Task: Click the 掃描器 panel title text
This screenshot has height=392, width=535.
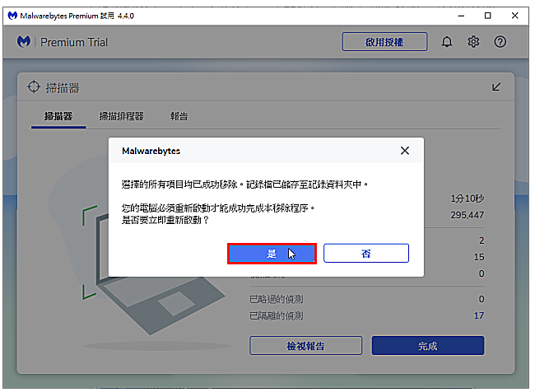Action: coord(63,88)
